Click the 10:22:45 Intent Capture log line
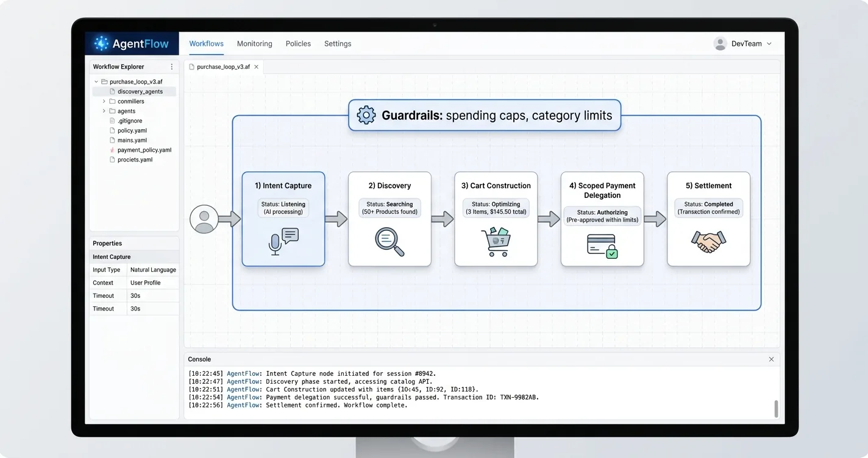 [312, 373]
